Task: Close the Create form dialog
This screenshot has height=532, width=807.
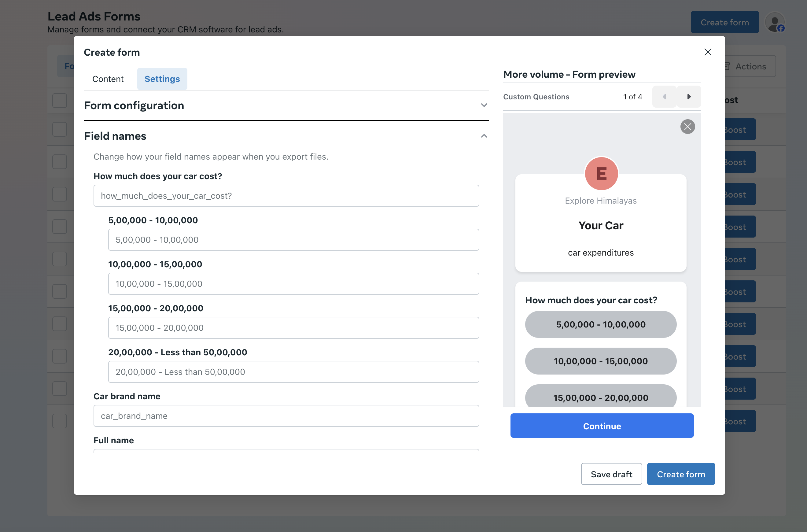Action: [708, 52]
